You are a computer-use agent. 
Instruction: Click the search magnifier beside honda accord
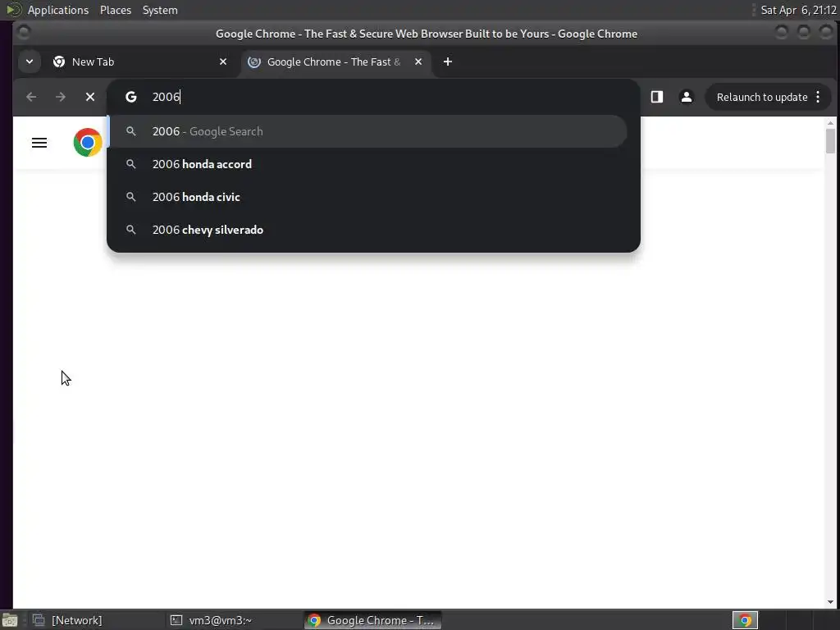[130, 164]
